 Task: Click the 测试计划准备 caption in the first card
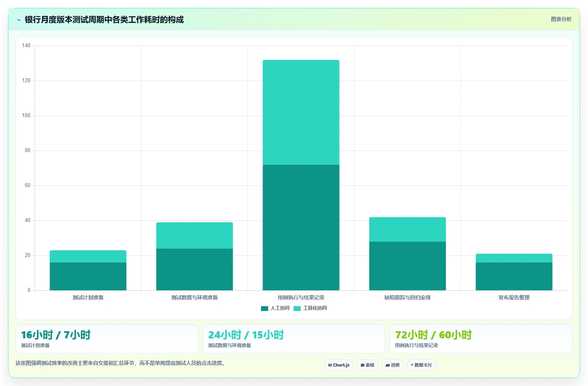coord(35,345)
